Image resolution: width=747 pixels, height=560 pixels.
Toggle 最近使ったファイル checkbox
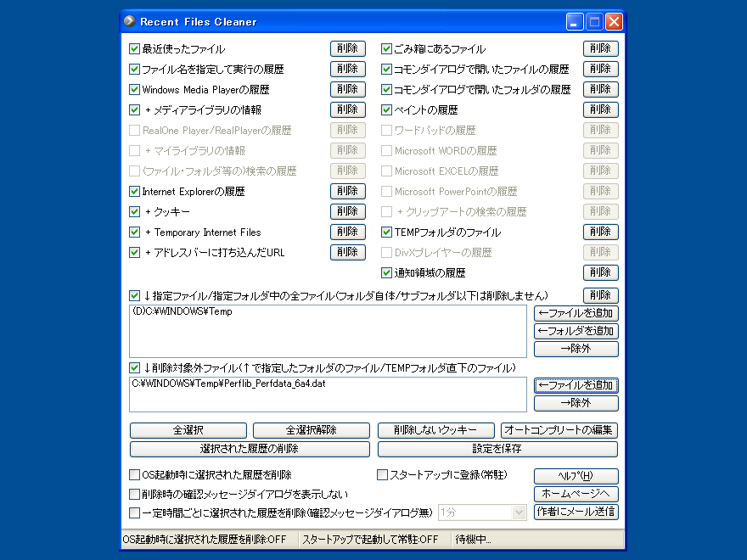tap(134, 48)
